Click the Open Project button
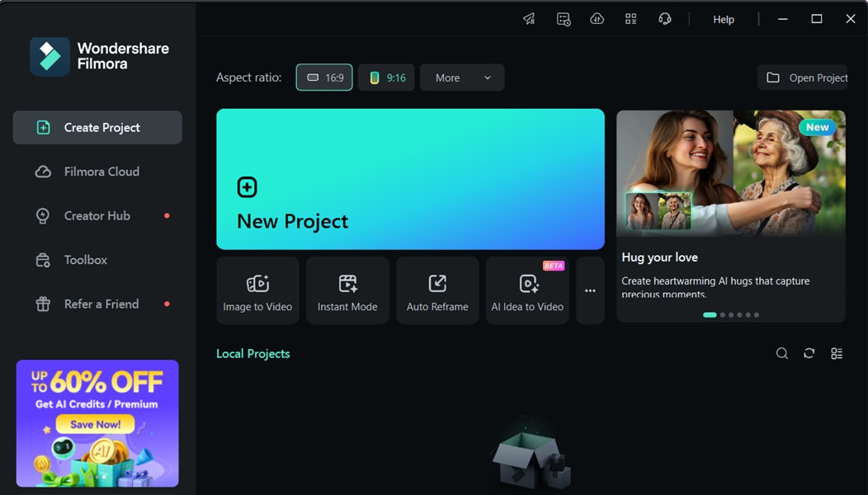 click(x=802, y=78)
